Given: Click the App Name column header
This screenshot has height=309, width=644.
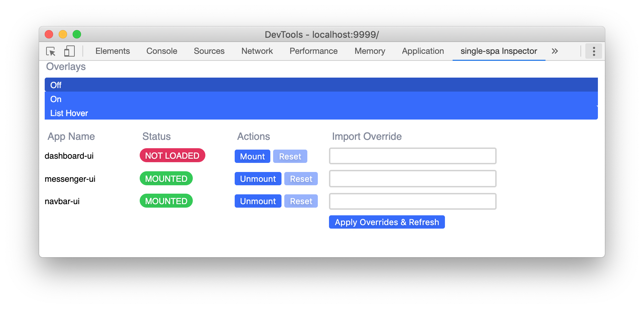Looking at the screenshot, I should pos(71,136).
